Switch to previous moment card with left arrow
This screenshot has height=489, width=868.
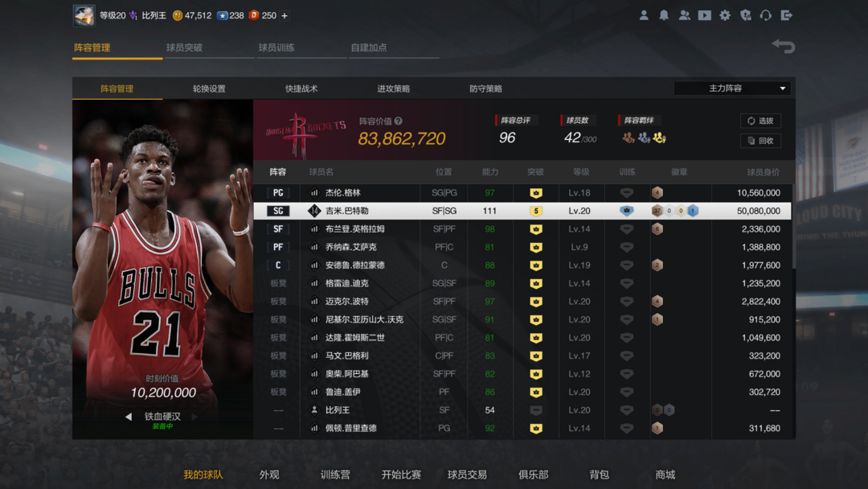pos(129,417)
